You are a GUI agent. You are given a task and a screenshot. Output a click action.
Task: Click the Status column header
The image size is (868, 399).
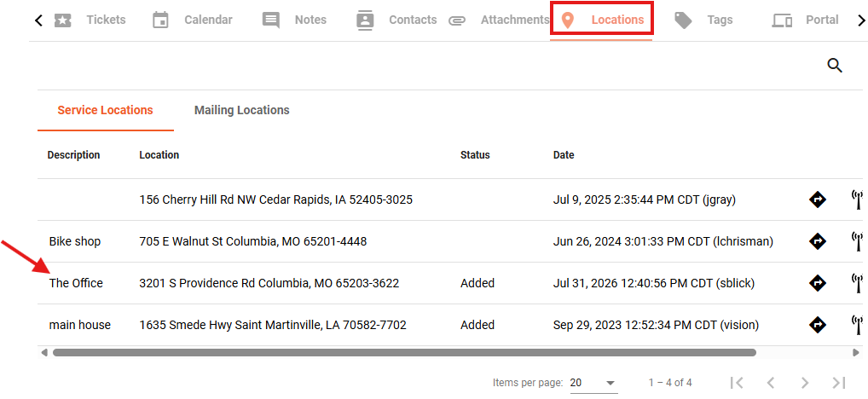point(475,155)
